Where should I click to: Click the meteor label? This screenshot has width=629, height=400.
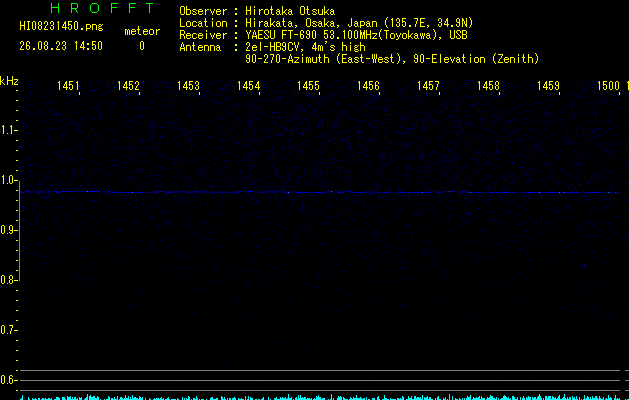(x=142, y=31)
